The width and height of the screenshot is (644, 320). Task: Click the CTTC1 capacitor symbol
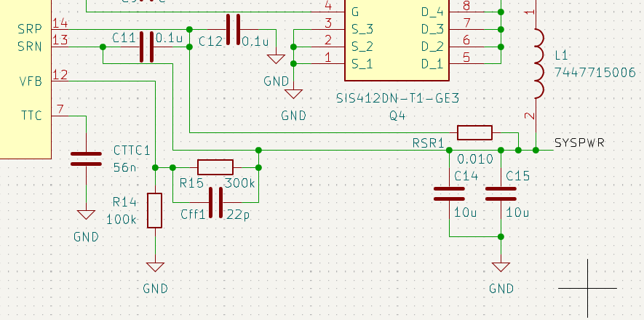tap(86, 159)
